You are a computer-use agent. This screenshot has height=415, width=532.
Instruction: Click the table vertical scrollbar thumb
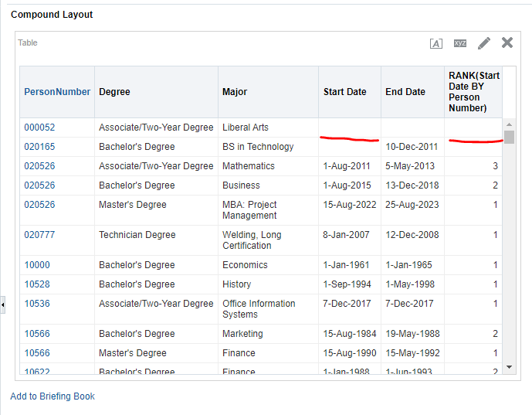coord(509,138)
